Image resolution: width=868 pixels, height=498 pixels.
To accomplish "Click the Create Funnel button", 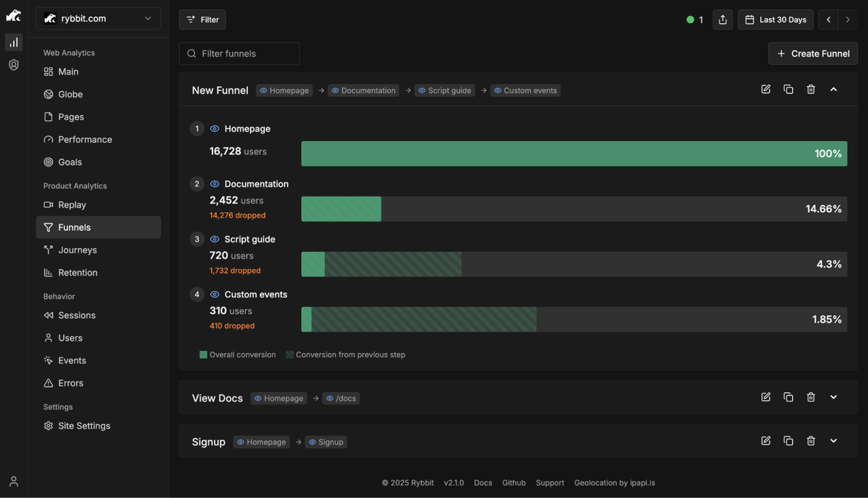I will 812,53.
